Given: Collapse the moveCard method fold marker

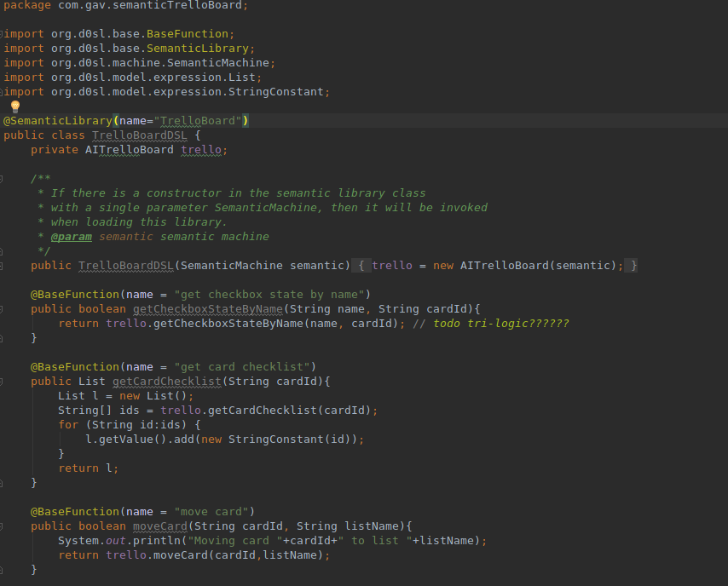Looking at the screenshot, I should click(x=2, y=526).
